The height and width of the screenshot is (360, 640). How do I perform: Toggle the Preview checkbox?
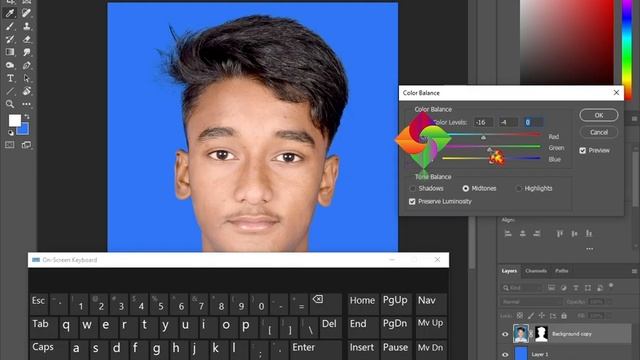582,151
